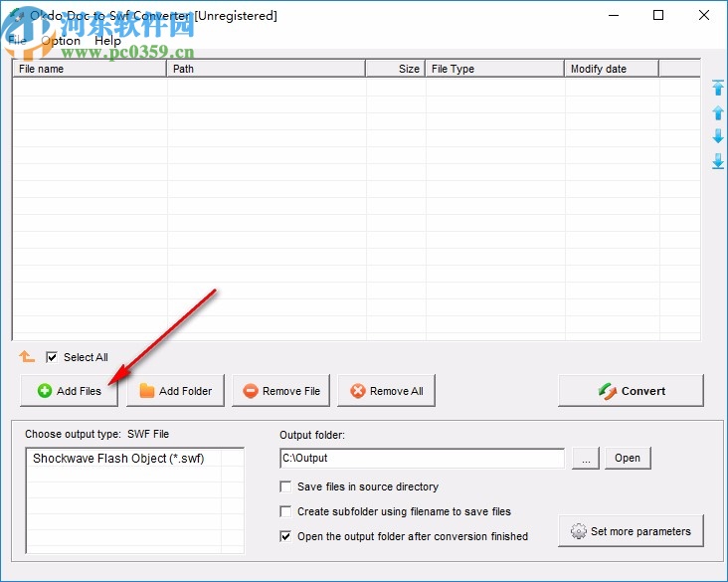Open the File menu

click(x=17, y=41)
